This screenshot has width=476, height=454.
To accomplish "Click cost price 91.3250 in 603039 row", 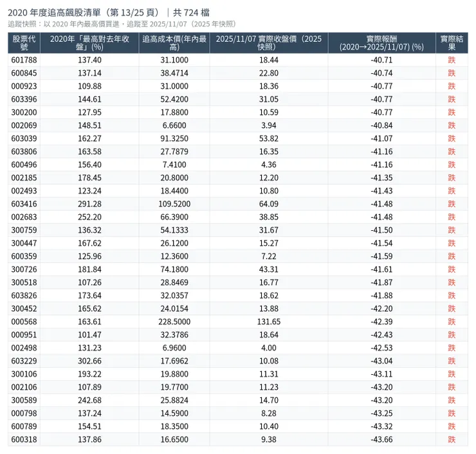I will pos(174,138).
